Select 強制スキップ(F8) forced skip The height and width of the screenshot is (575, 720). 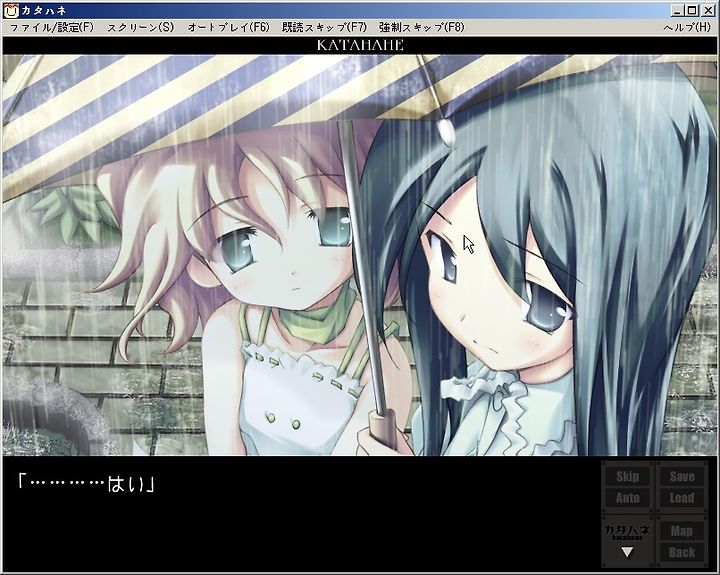[x=422, y=28]
